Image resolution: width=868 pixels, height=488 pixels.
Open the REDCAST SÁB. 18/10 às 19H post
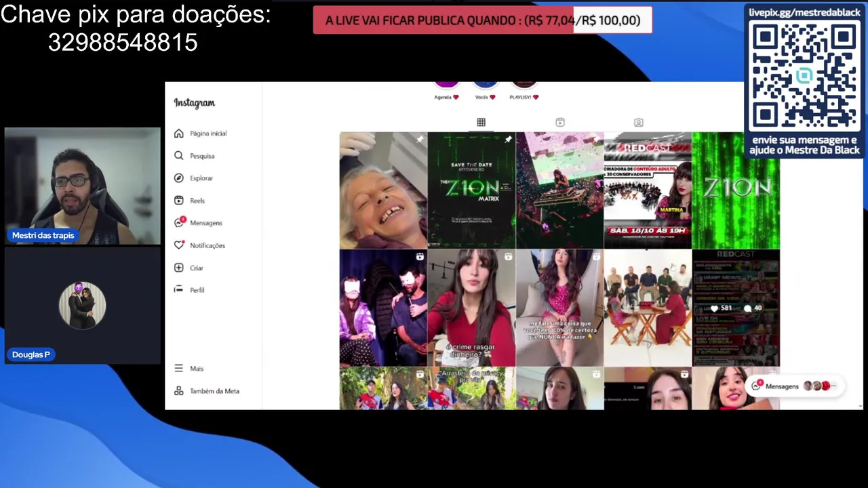click(648, 190)
